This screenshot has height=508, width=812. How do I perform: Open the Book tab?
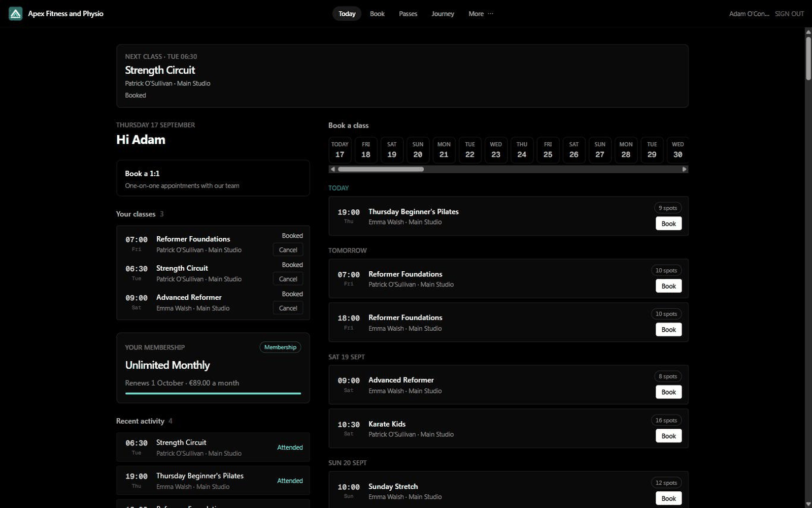377,14
